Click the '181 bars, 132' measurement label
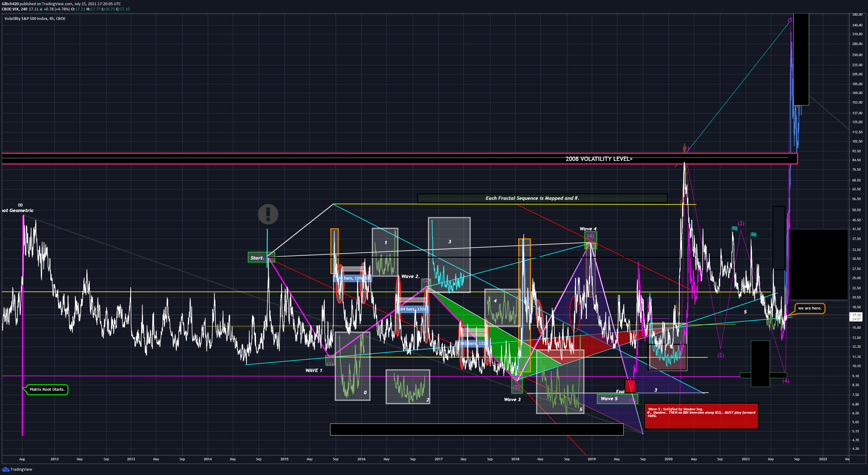Viewport: 868px width, 475px height. coord(473,343)
